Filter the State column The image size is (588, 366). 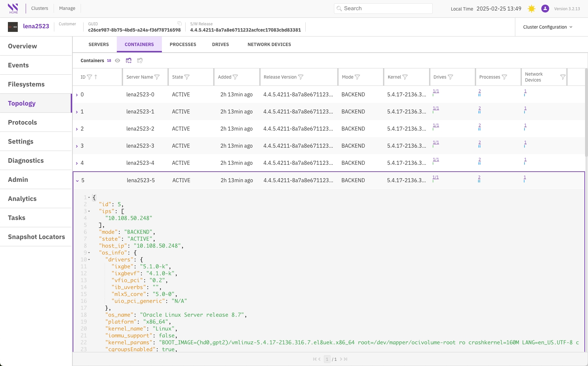coord(187,77)
